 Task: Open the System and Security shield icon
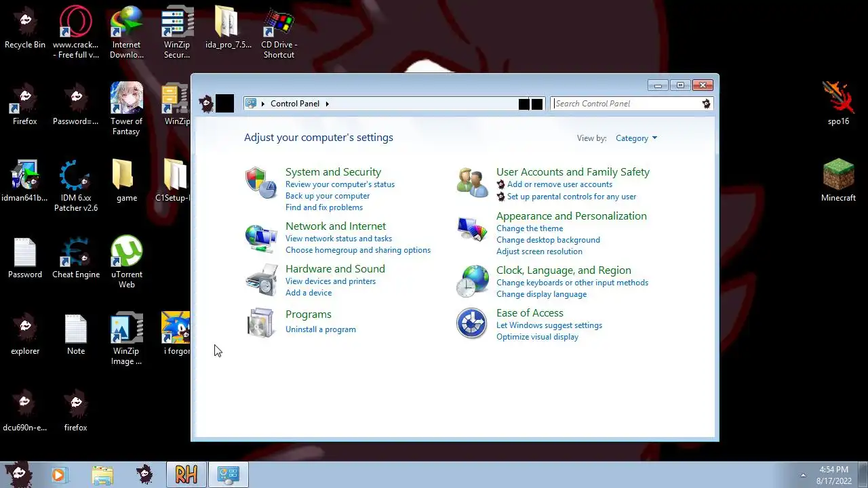pos(261,182)
